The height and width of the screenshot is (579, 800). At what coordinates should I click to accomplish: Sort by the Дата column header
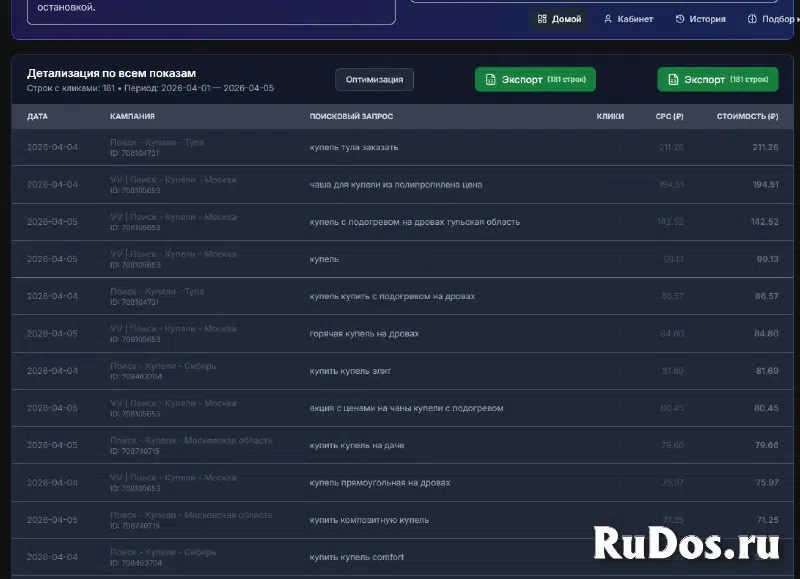click(x=37, y=116)
